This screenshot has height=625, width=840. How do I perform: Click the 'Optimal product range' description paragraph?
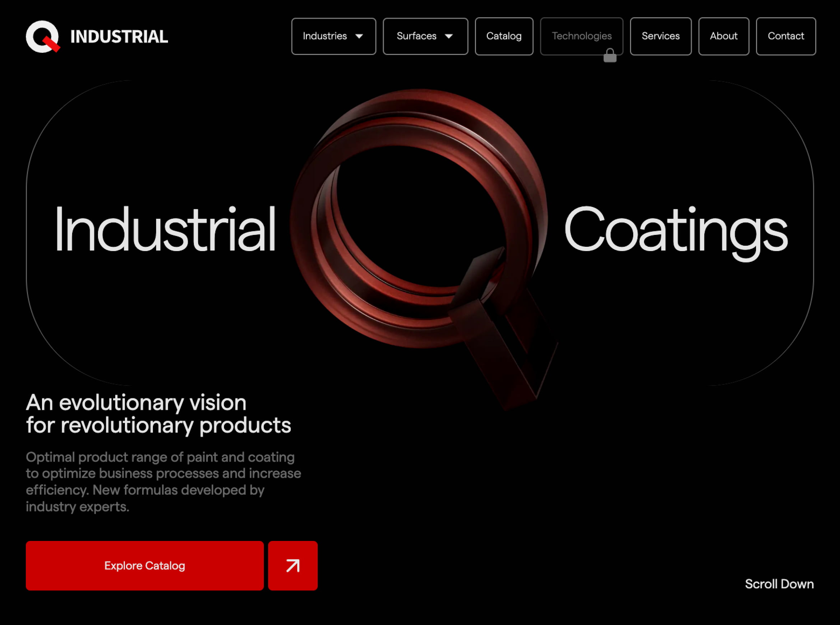point(163,482)
